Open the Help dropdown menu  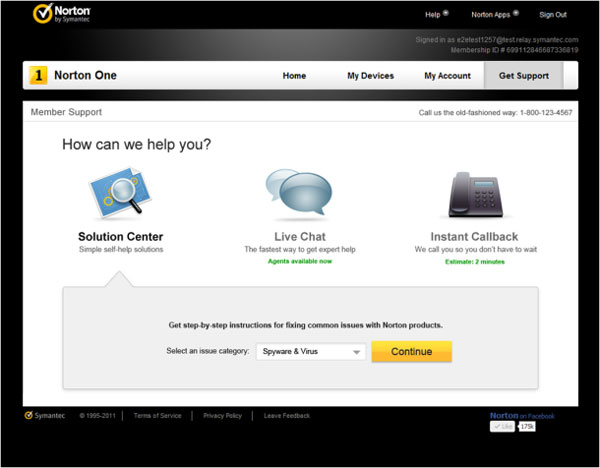coord(437,15)
